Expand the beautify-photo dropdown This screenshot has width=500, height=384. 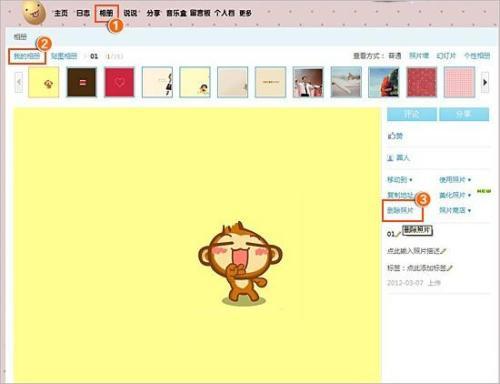click(455, 195)
